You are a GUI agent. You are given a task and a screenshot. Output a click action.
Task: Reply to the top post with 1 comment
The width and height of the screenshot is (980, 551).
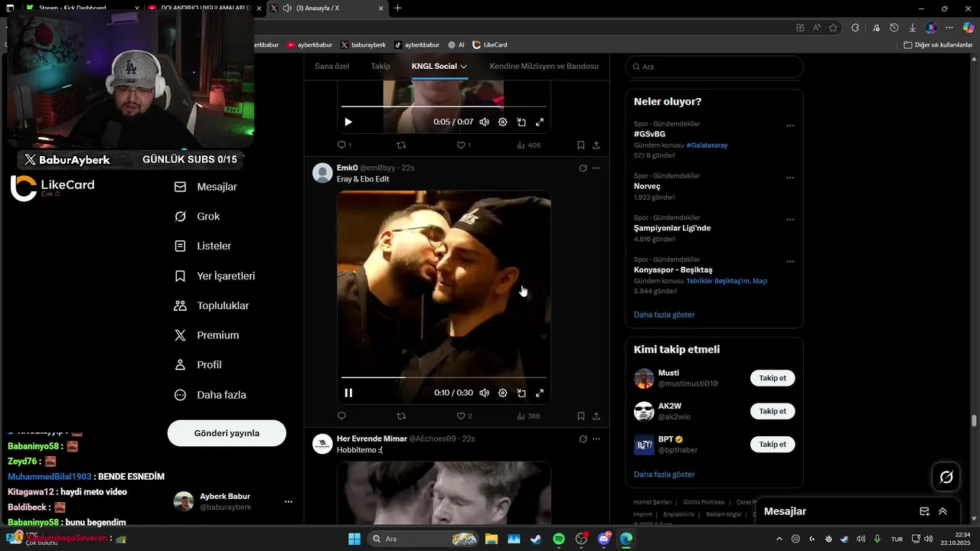pyautogui.click(x=344, y=145)
